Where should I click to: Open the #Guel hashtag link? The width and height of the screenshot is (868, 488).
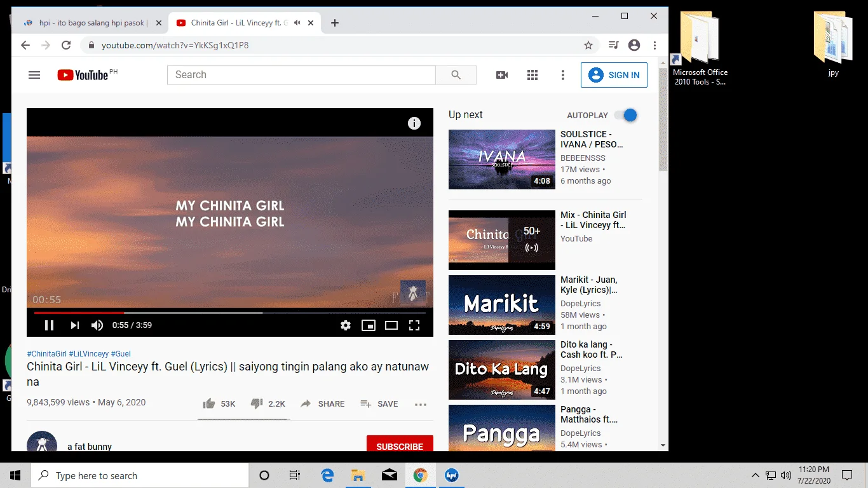pos(121,354)
